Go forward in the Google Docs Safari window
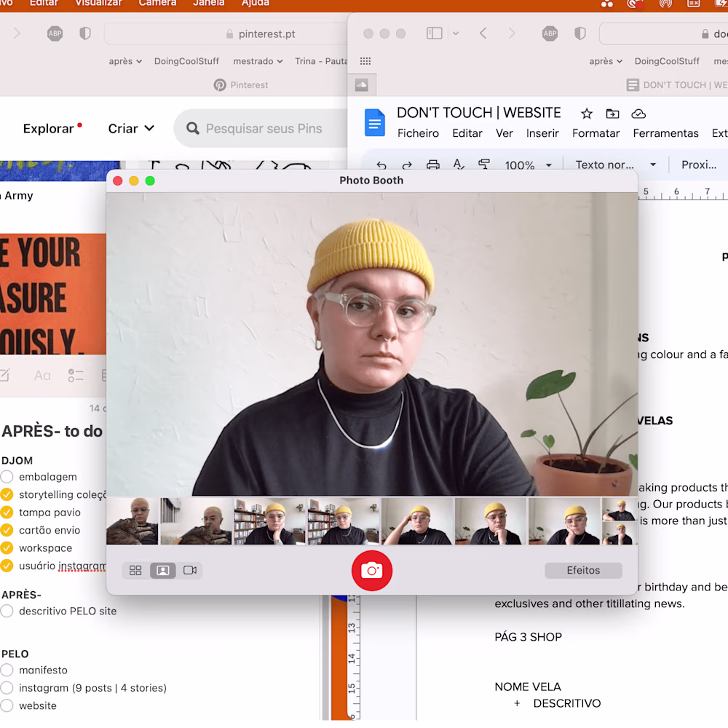 (512, 33)
